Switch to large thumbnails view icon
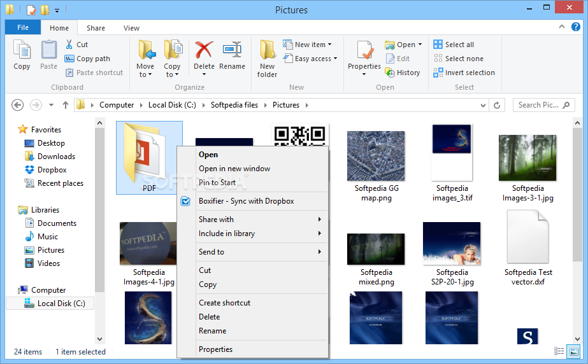 [x=574, y=351]
